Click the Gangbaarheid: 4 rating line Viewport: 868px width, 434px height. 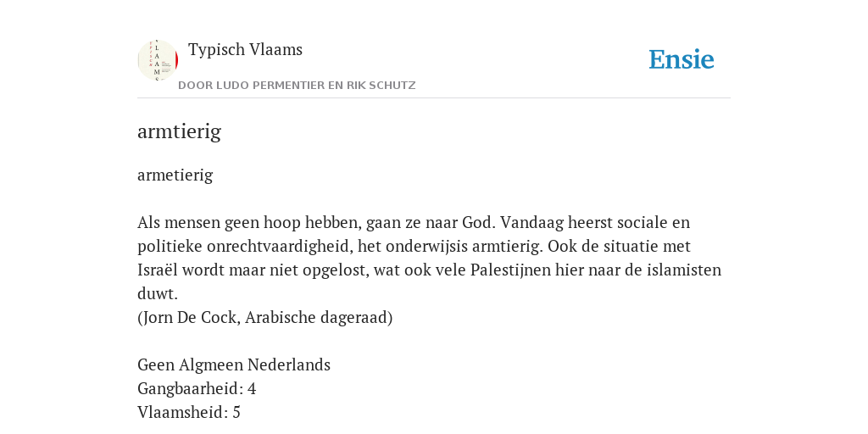pos(197,389)
